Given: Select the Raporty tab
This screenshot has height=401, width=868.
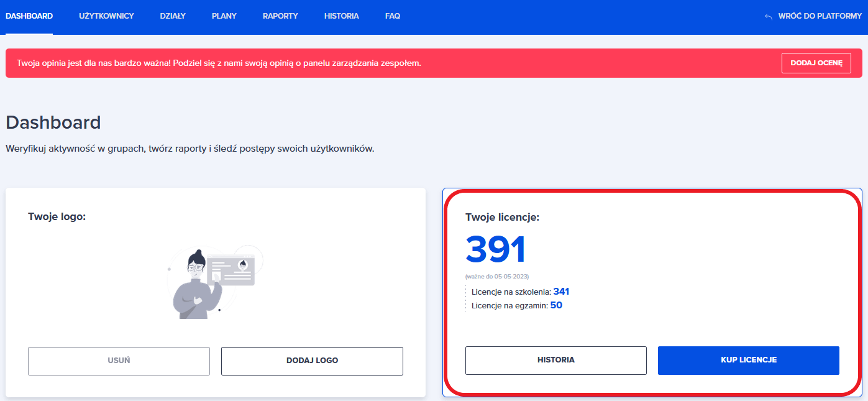Looking at the screenshot, I should pos(280,16).
